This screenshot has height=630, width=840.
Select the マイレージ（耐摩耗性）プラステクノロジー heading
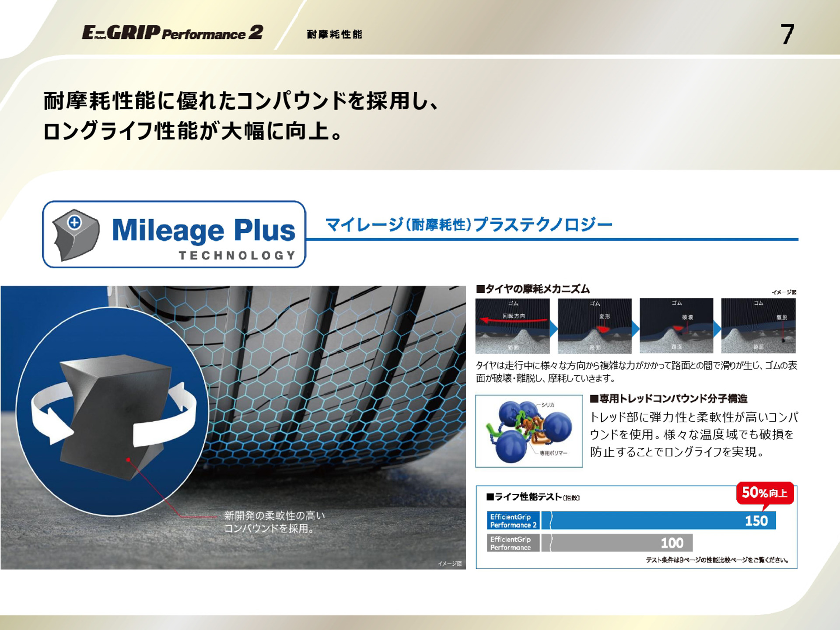[468, 224]
